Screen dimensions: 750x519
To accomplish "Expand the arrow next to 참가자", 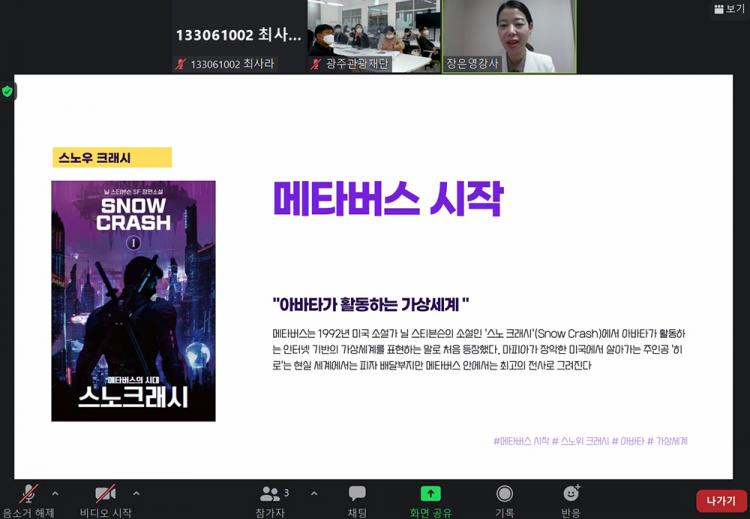I will (314, 493).
